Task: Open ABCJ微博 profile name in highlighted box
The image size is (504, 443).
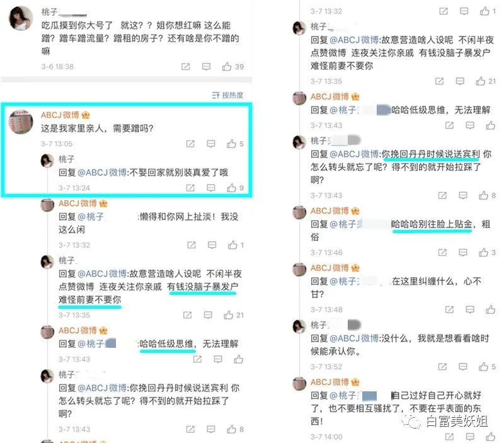Action: pos(60,115)
